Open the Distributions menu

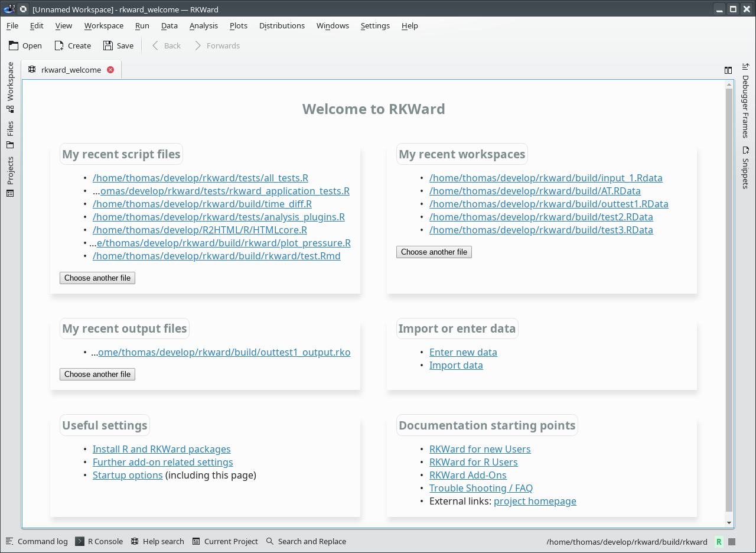click(x=282, y=25)
